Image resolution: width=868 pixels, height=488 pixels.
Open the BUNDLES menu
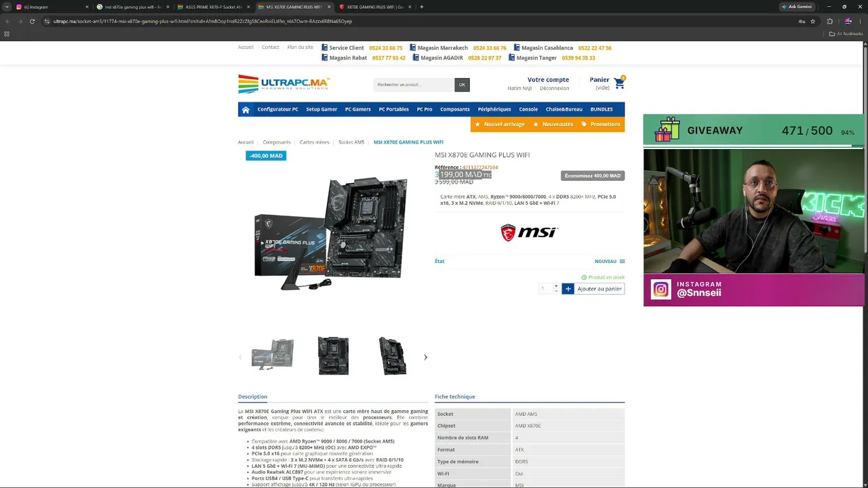point(601,109)
